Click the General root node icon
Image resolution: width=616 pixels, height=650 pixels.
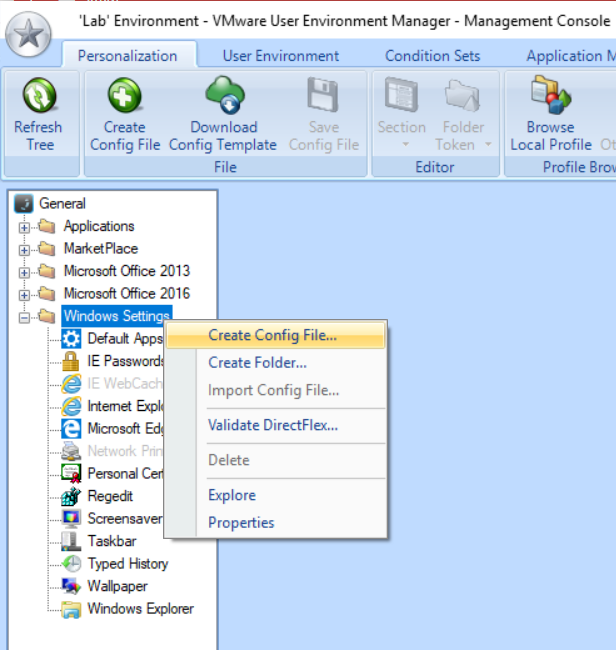tap(24, 204)
